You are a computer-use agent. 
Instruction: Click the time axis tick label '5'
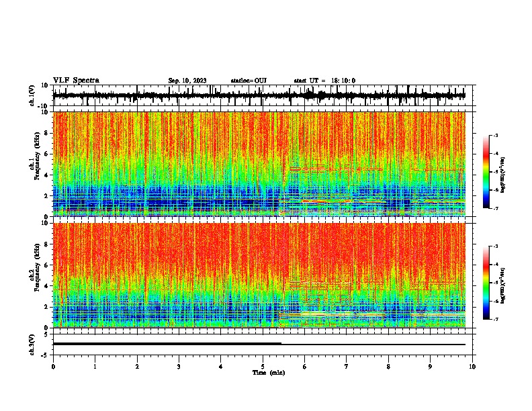pos(263,367)
